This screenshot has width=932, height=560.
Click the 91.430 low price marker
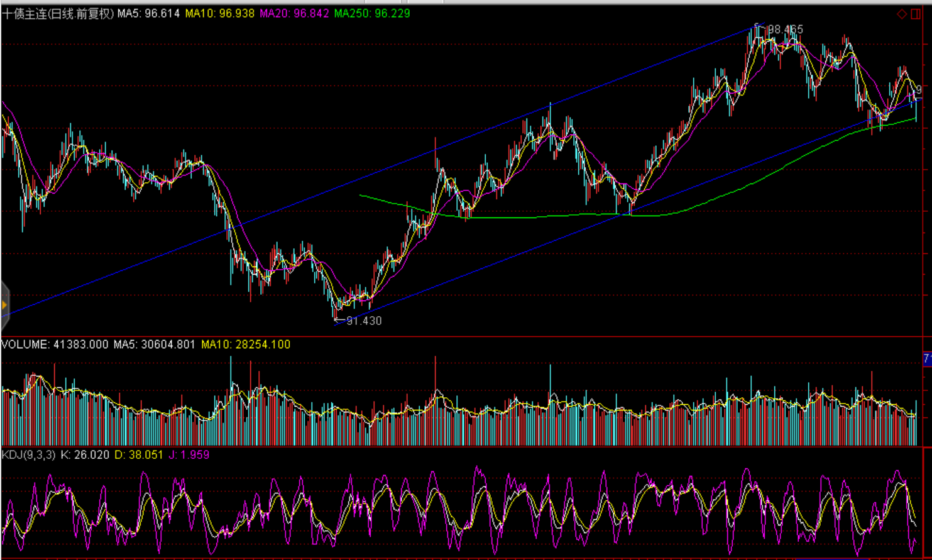[x=363, y=321]
